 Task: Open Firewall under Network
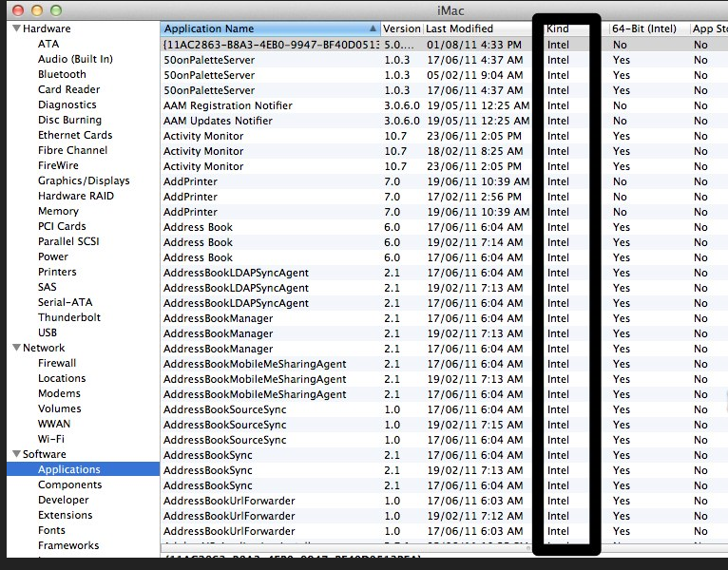pyautogui.click(x=57, y=363)
